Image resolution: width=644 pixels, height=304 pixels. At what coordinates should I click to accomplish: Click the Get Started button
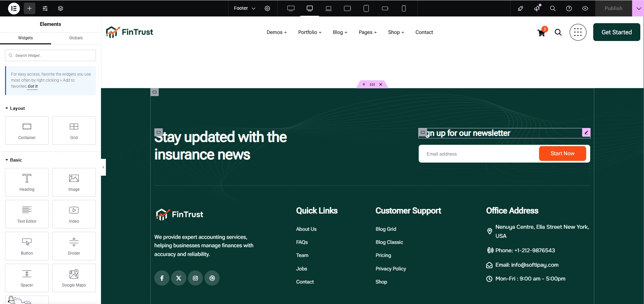click(x=616, y=32)
